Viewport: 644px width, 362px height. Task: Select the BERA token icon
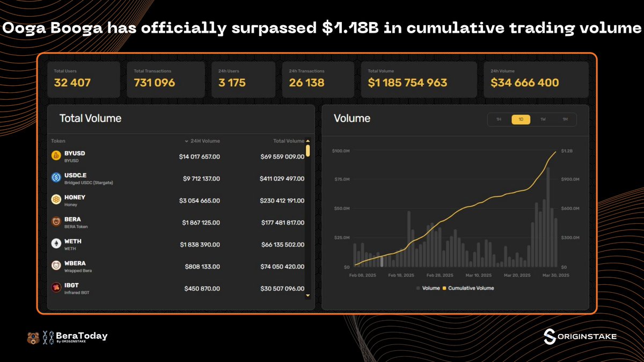click(55, 222)
